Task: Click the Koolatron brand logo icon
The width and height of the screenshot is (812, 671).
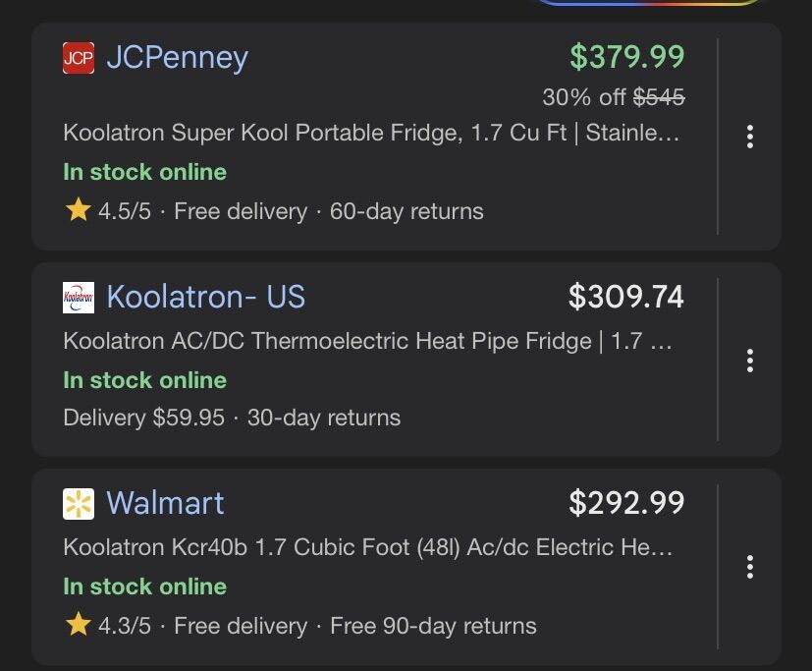Action: click(x=79, y=297)
